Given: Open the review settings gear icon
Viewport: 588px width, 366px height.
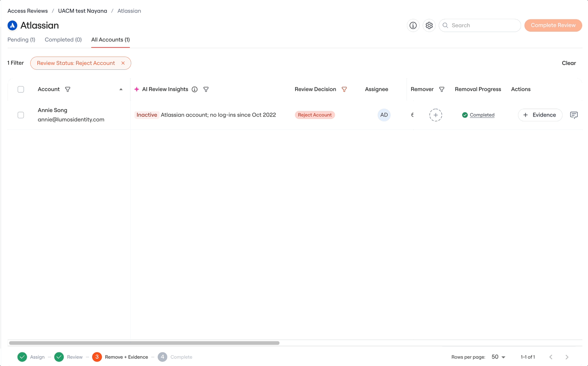Looking at the screenshot, I should click(429, 25).
